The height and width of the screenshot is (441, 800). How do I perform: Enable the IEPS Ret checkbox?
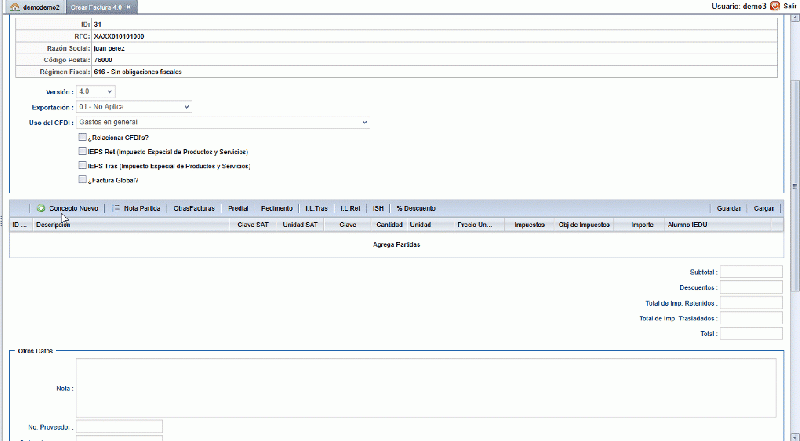(x=83, y=151)
